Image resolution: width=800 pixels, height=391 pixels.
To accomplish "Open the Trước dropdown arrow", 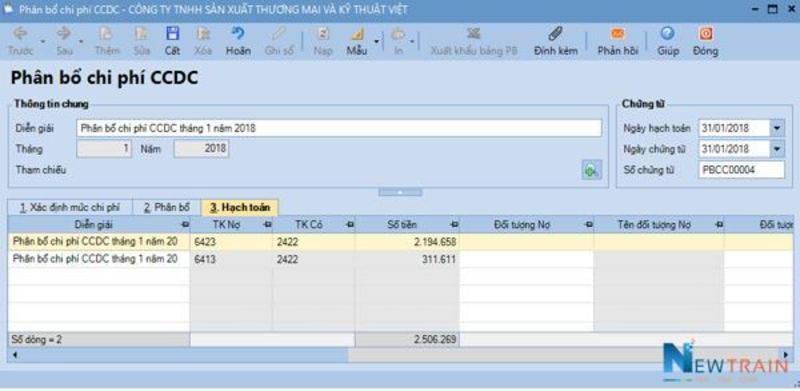I will click(43, 41).
